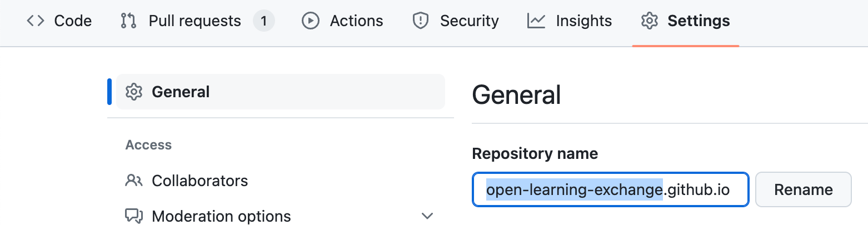Click into the Repository name field
Viewport: 868px width, 225px height.
coord(610,190)
